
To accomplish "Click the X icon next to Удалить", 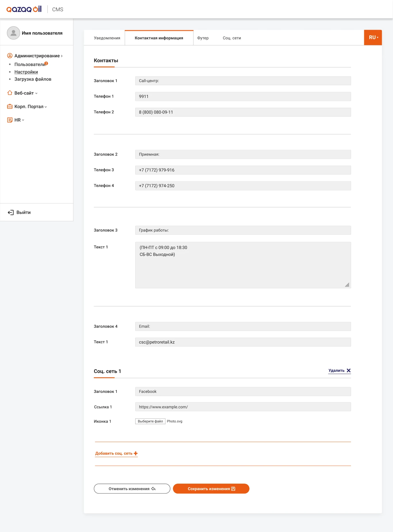I will (x=349, y=370).
